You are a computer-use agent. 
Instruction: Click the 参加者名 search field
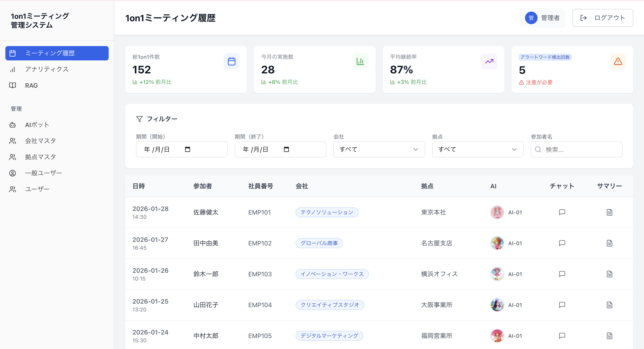coord(576,149)
